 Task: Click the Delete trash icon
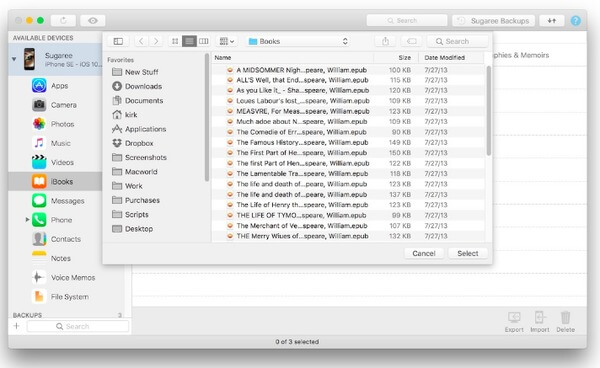[x=565, y=322]
